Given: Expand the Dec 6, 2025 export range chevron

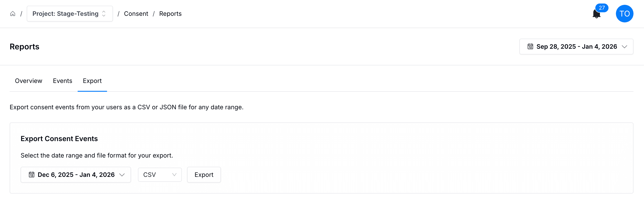Looking at the screenshot, I should (x=122, y=175).
